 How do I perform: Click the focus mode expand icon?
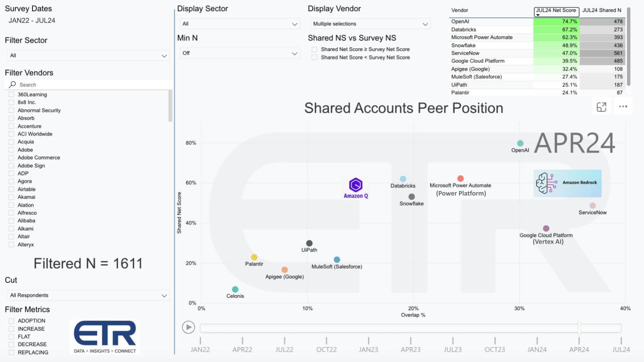tap(601, 107)
